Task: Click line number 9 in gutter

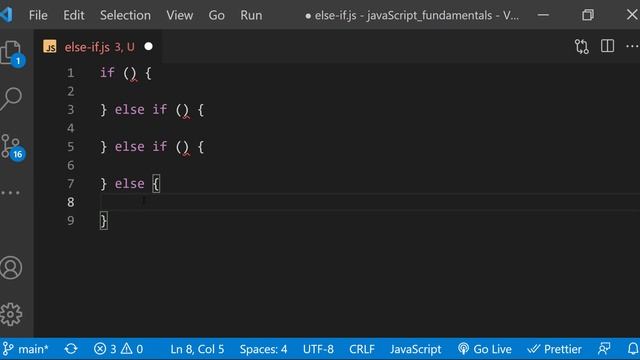Action: pos(71,220)
